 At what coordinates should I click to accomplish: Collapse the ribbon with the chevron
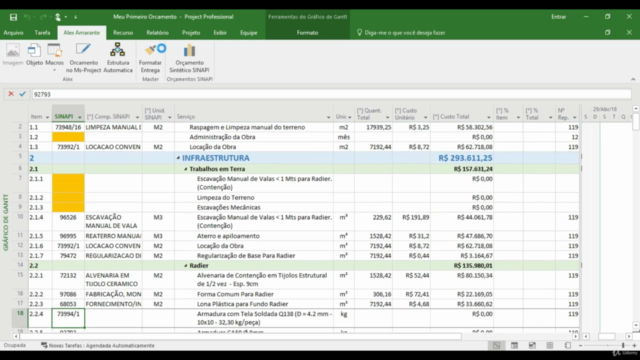633,79
